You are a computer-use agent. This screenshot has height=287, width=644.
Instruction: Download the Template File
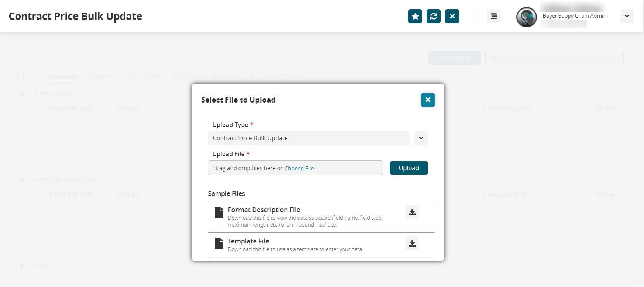pos(412,243)
